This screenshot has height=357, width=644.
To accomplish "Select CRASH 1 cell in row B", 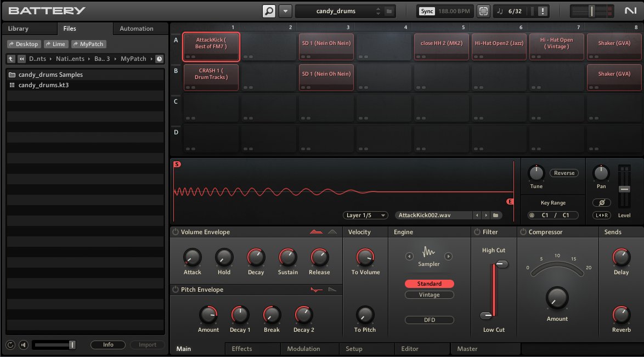I will pyautogui.click(x=211, y=77).
